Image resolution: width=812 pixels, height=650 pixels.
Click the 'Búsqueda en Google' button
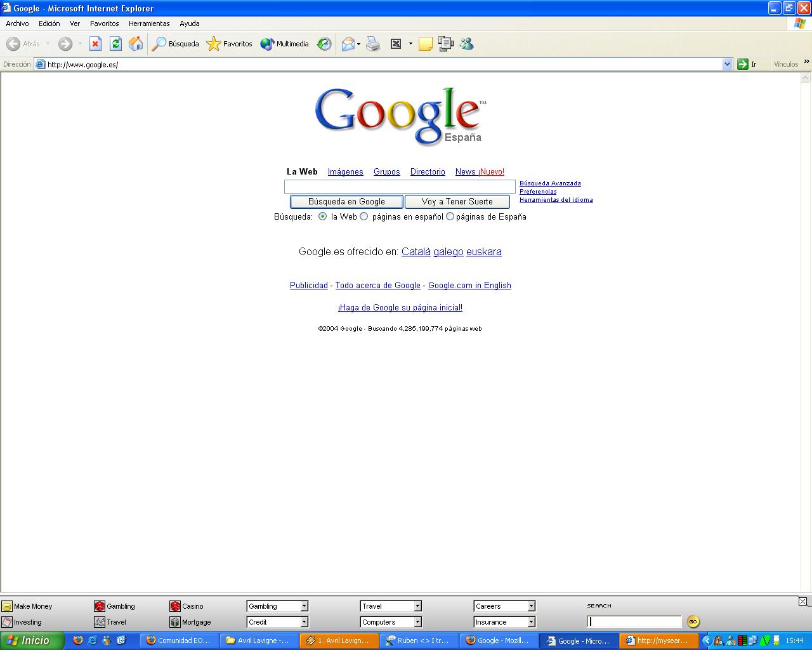[x=346, y=201]
